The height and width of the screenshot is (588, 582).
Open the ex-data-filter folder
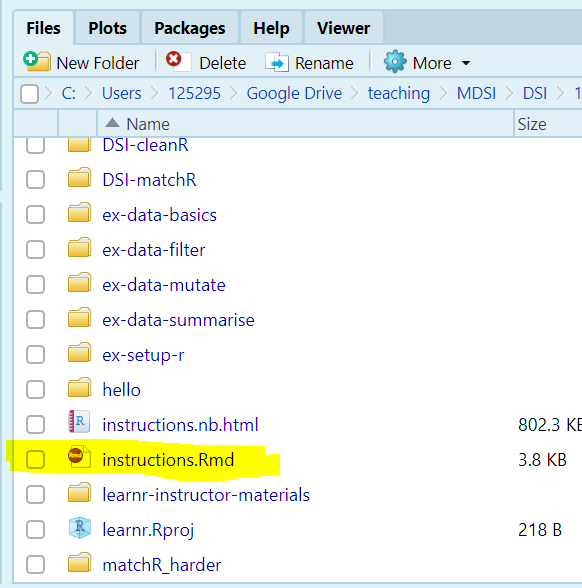[154, 250]
